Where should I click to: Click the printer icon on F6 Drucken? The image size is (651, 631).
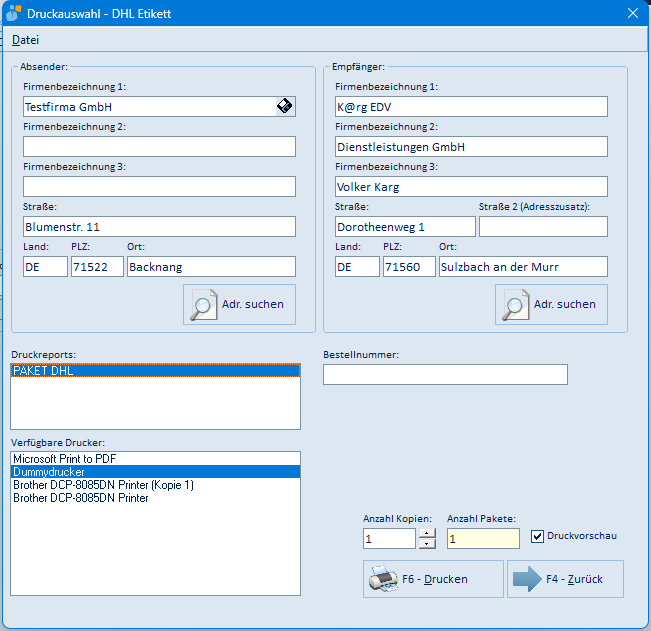pyautogui.click(x=383, y=578)
